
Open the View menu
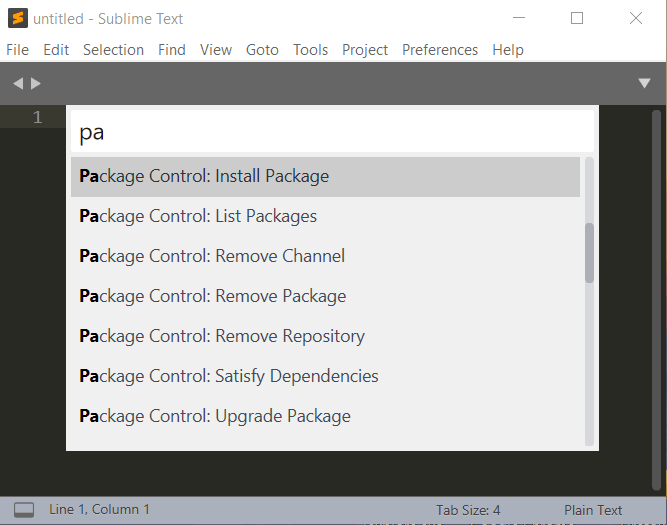[216, 50]
